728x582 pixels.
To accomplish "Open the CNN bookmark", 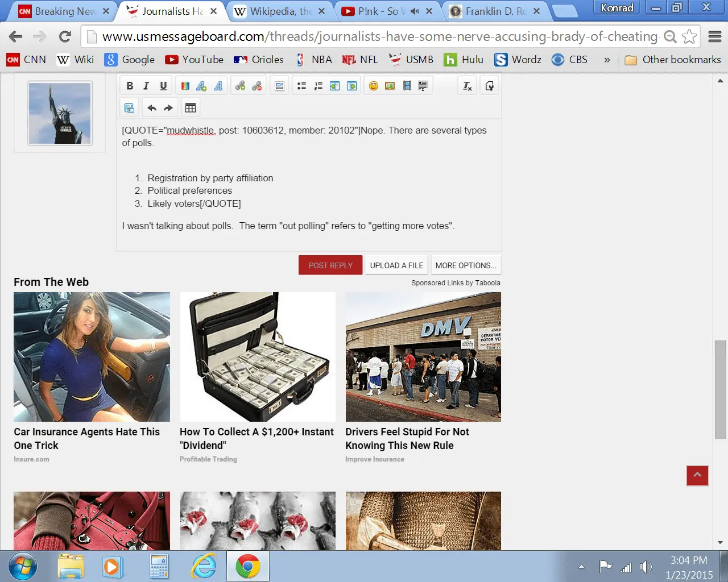I will point(26,60).
